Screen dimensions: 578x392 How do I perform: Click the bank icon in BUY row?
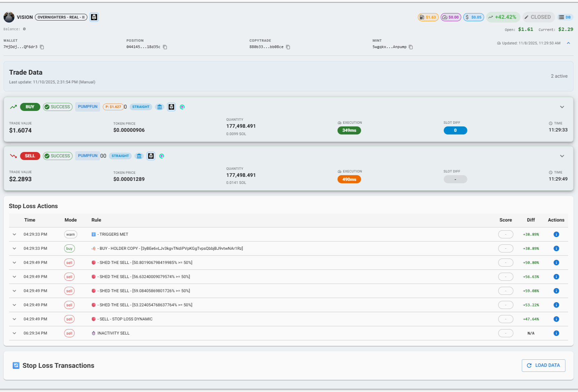point(160,107)
